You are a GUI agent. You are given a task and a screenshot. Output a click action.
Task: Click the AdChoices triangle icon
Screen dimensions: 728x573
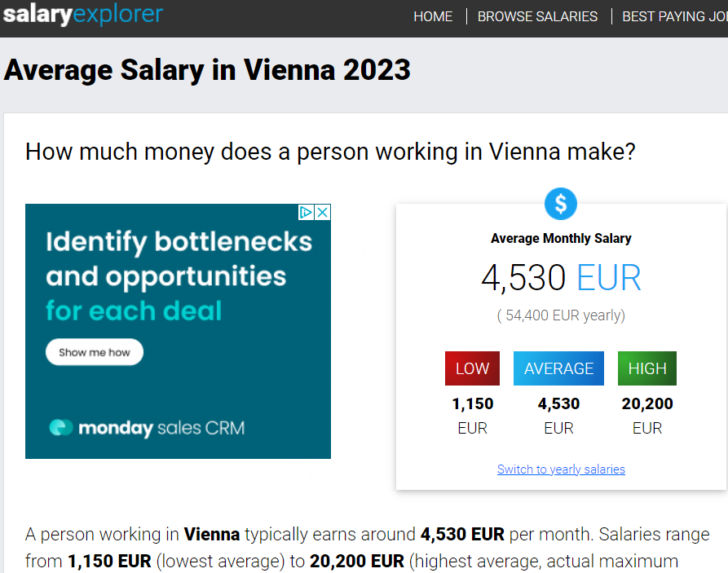tap(306, 213)
